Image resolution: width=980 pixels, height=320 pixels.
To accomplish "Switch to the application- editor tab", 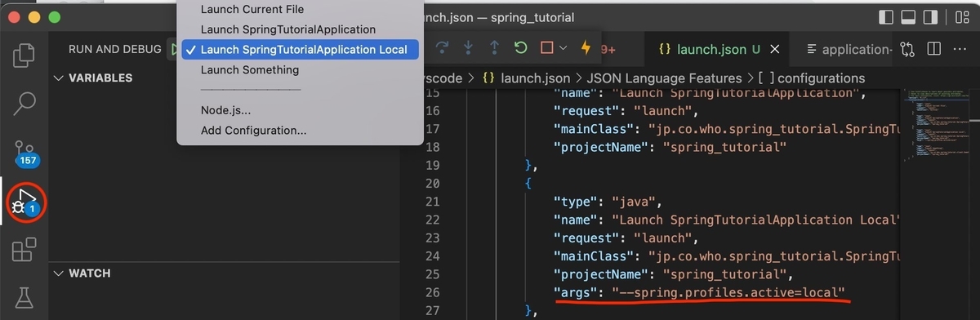I will pyautogui.click(x=849, y=50).
